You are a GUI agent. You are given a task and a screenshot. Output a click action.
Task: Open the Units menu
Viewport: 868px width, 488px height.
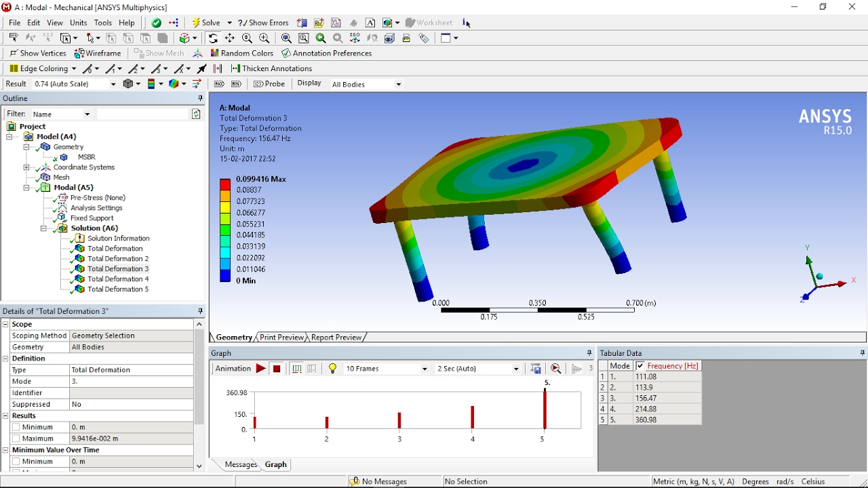click(x=78, y=23)
